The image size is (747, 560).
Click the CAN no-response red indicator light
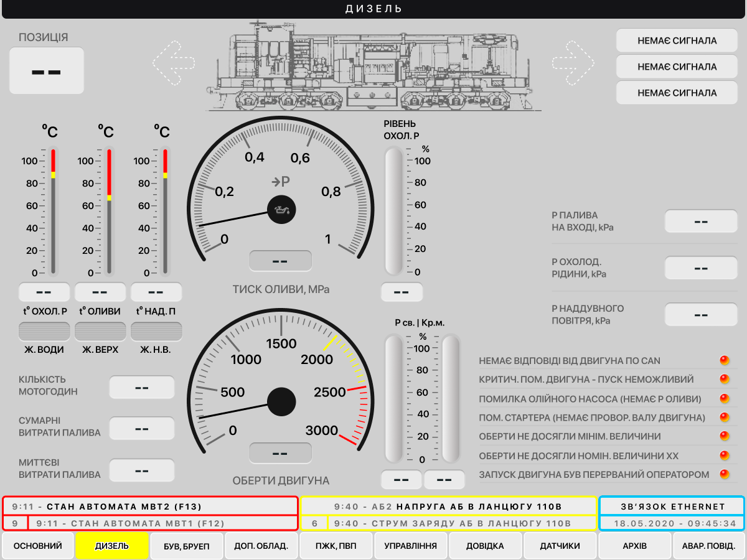click(724, 361)
